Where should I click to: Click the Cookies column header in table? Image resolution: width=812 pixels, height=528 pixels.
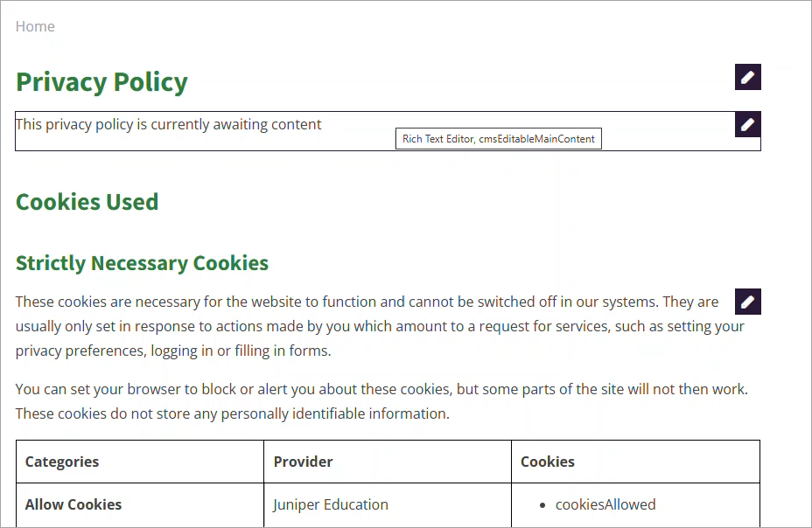tap(548, 462)
